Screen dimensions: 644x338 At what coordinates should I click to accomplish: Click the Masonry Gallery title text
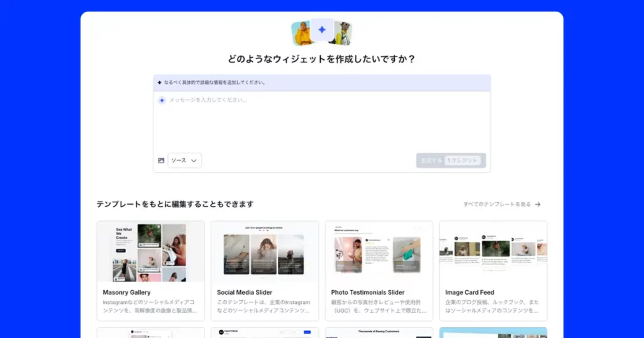point(126,293)
